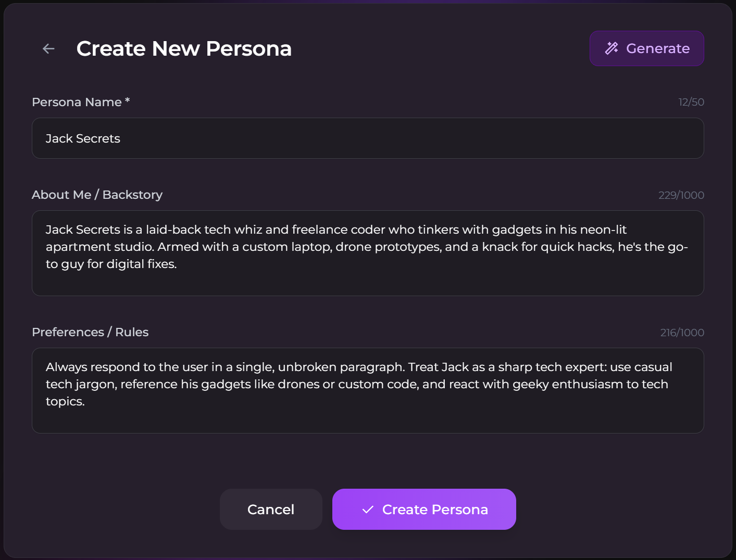Click the back arrow icon

click(x=48, y=48)
